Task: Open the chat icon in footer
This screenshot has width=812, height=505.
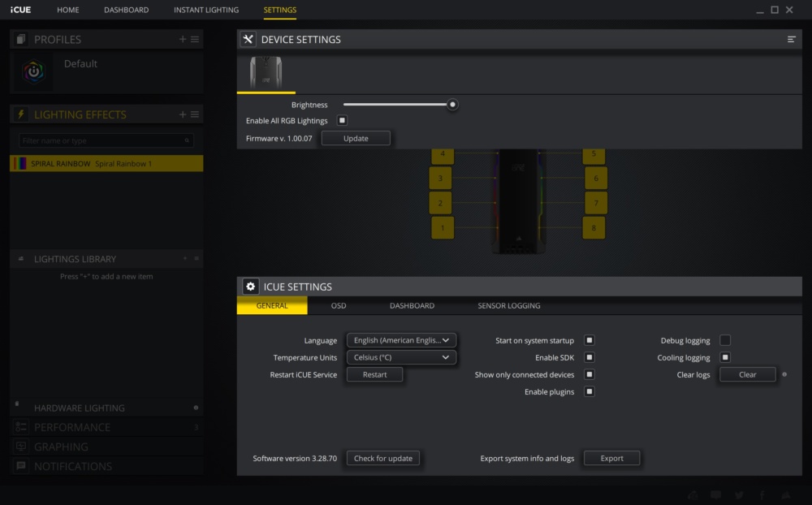Action: (x=715, y=495)
